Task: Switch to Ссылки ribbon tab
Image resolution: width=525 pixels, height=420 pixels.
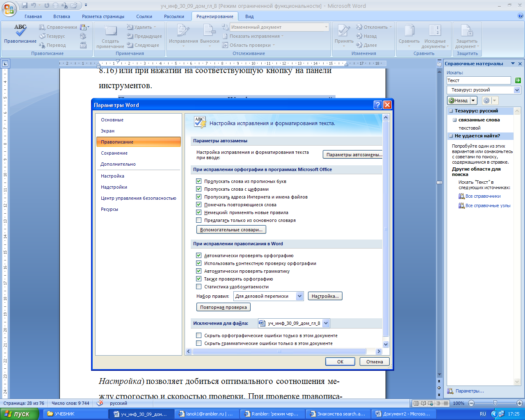Action: pyautogui.click(x=144, y=16)
